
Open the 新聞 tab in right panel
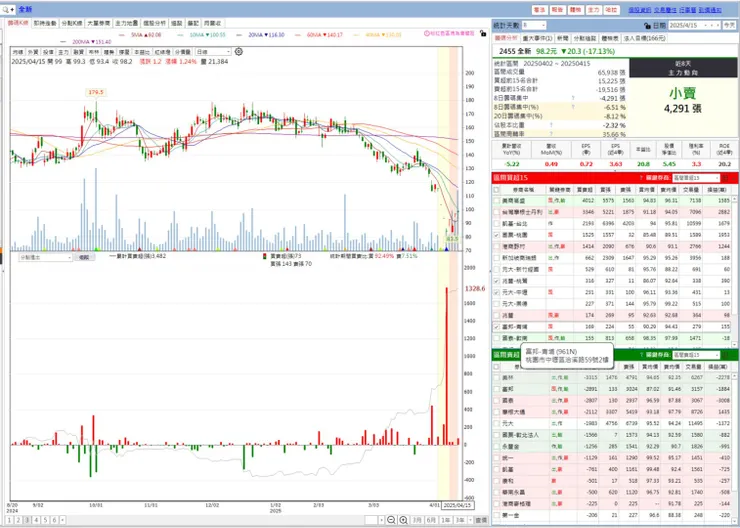click(x=563, y=38)
